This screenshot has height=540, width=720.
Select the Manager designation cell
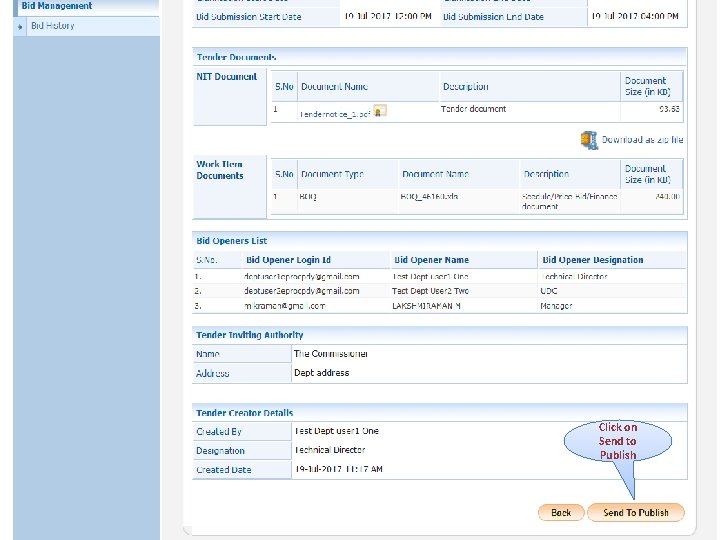556,306
